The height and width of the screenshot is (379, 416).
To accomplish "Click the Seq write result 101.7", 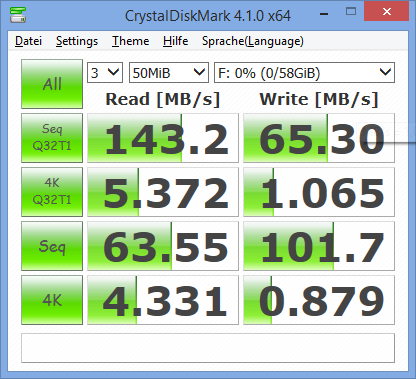I will click(319, 246).
